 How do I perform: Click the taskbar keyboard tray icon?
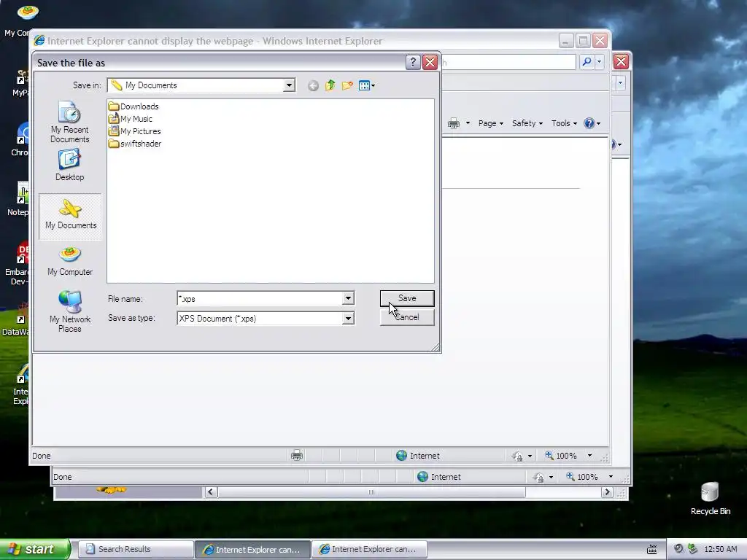click(x=651, y=549)
